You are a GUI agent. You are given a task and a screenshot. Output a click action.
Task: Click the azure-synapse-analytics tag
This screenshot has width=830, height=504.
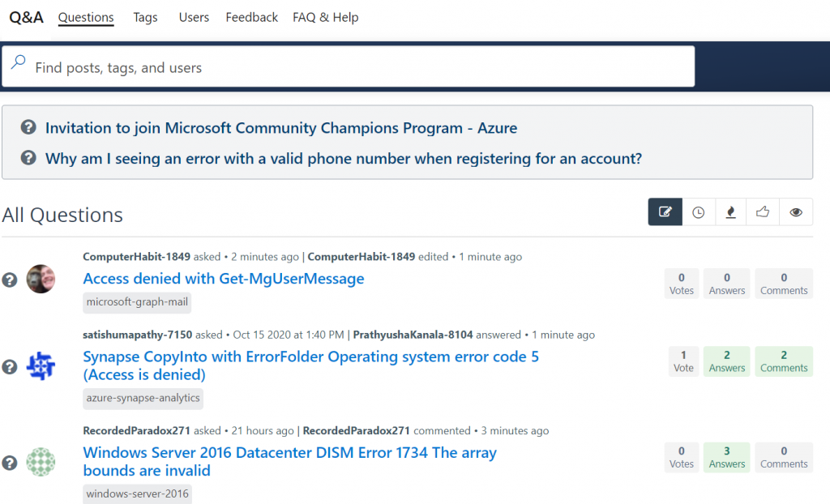pyautogui.click(x=143, y=399)
